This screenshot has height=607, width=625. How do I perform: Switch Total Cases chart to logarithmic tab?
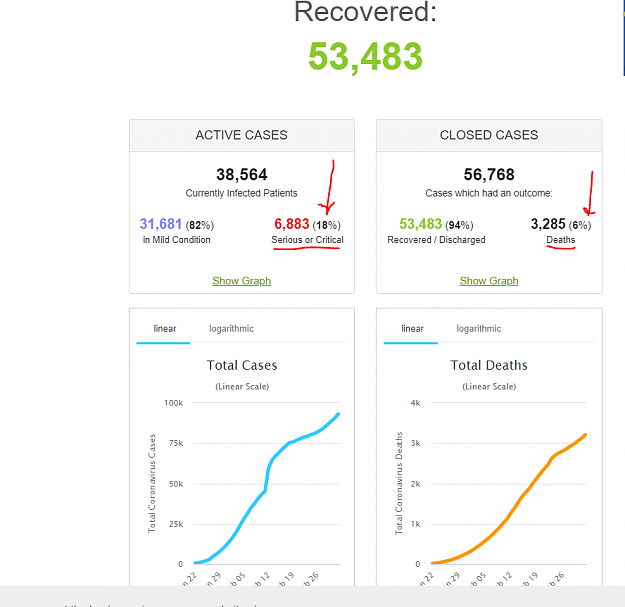pos(231,329)
